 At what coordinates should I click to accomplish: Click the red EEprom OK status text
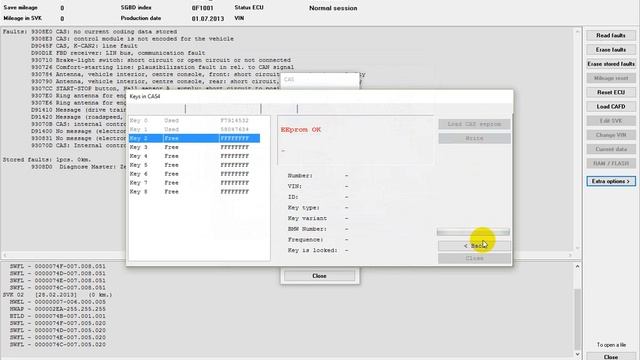tap(301, 129)
